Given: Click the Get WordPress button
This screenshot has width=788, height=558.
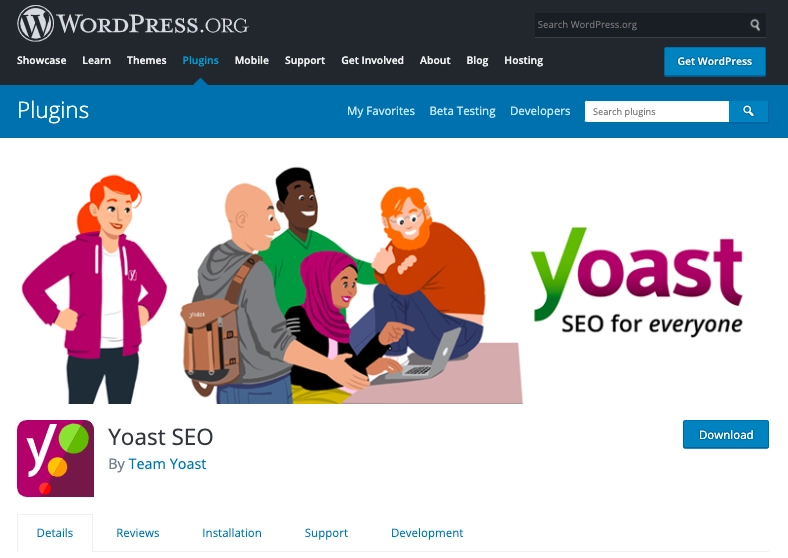Looking at the screenshot, I should 715,61.
